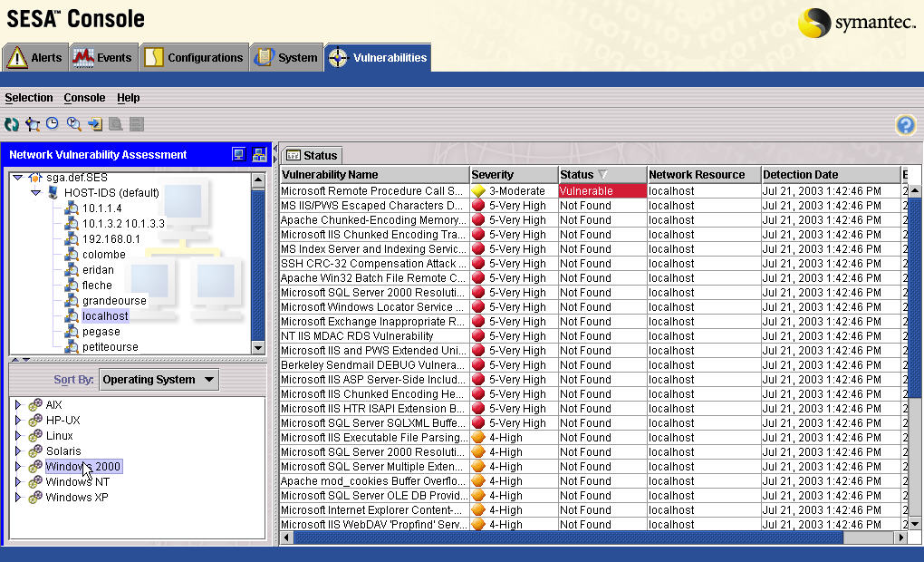Sort by the Detection Date column header
Image resolution: width=924 pixels, height=562 pixels.
(831, 175)
